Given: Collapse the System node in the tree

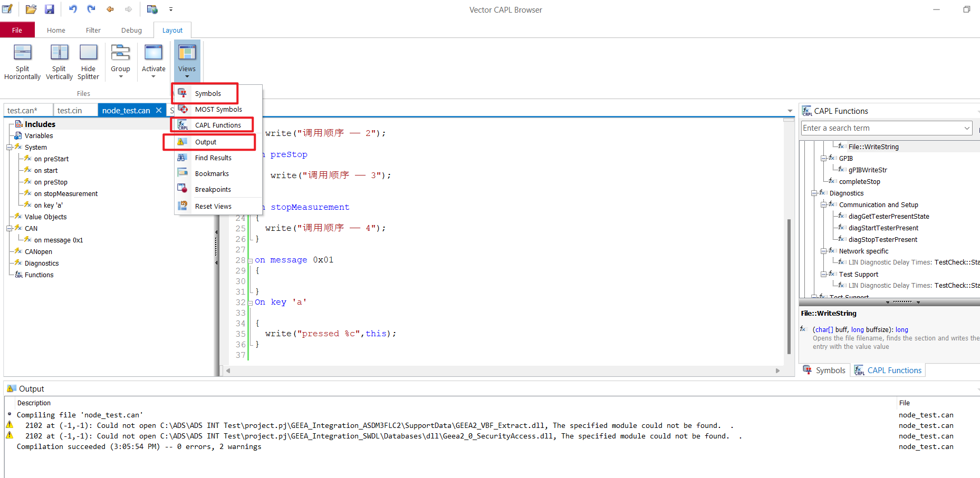Looking at the screenshot, I should pos(9,148).
